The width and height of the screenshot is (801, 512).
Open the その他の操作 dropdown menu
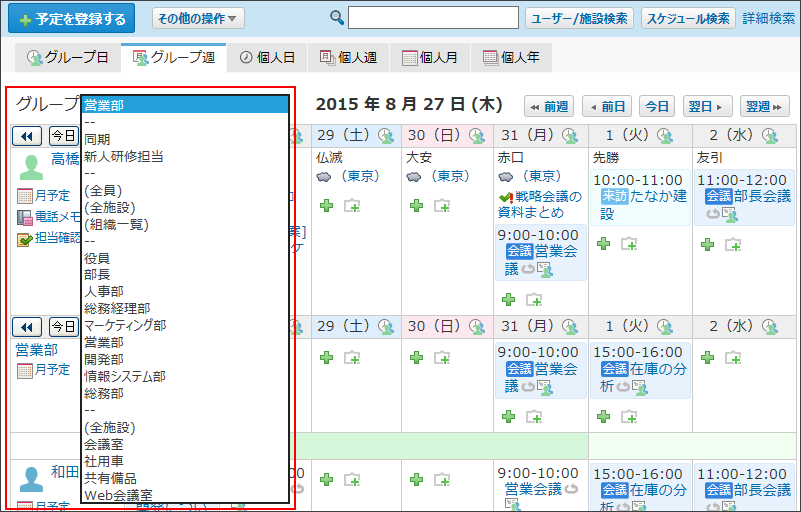pos(198,18)
